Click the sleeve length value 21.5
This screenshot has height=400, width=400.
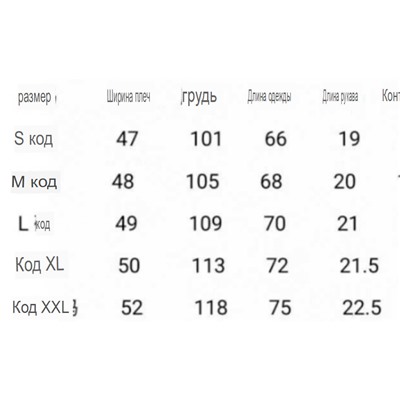[359, 266]
